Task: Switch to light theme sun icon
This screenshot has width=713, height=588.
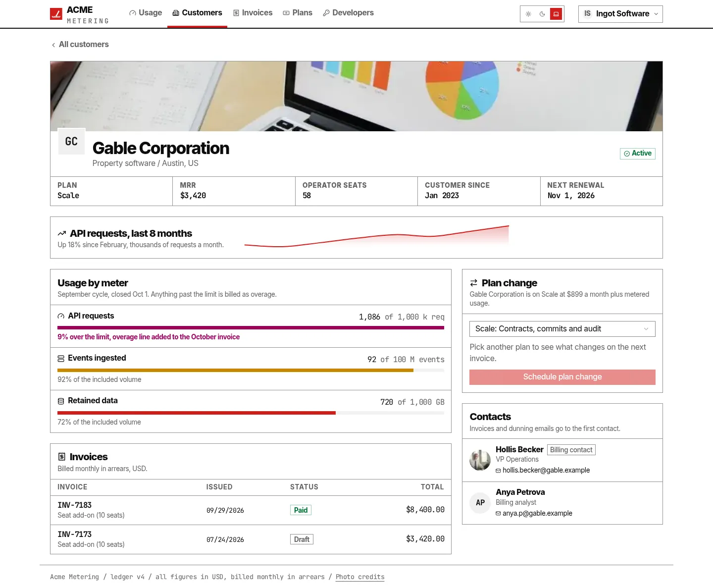Action: coord(528,14)
